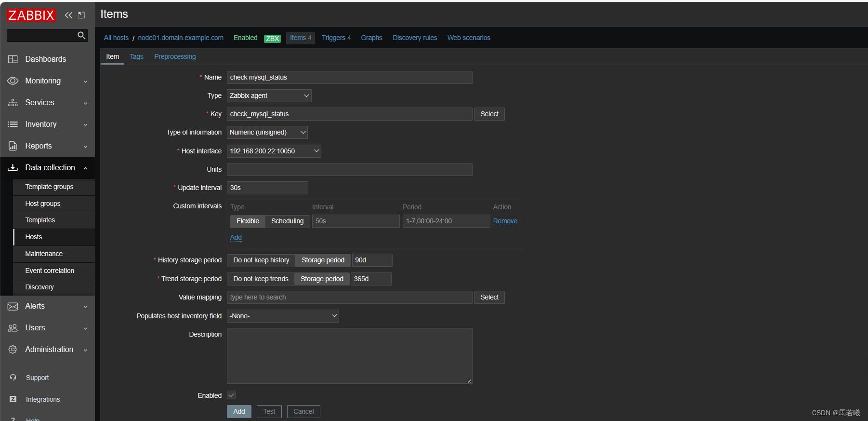Click the Cancel button
This screenshot has height=421, width=868.
[x=303, y=411]
